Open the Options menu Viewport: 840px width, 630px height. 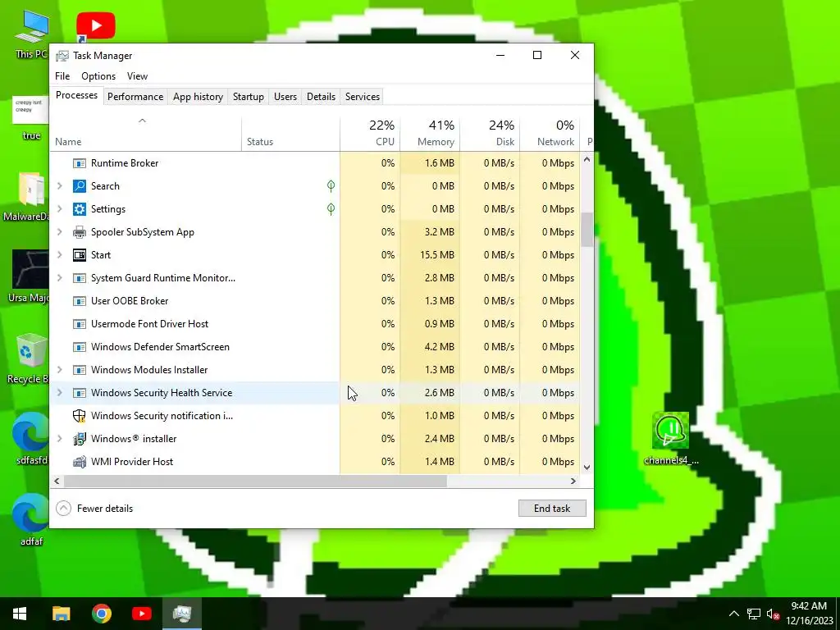pos(98,76)
